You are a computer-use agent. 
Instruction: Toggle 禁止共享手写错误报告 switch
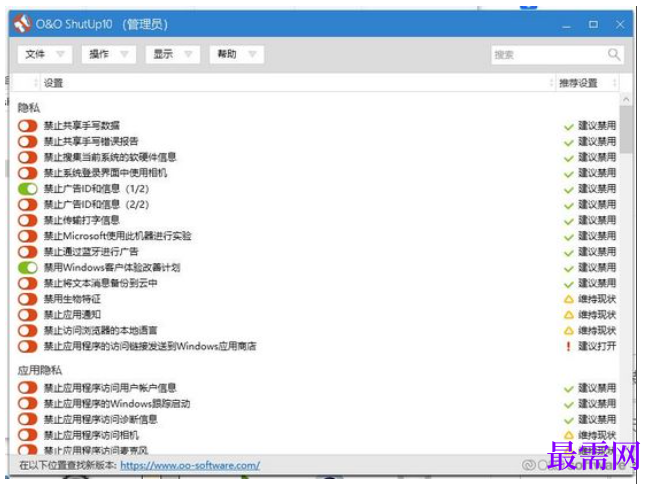coord(28,141)
